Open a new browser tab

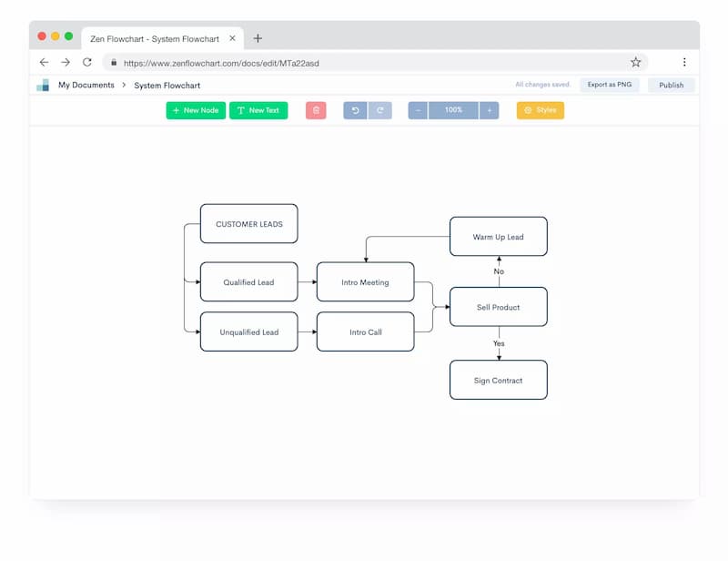point(258,38)
